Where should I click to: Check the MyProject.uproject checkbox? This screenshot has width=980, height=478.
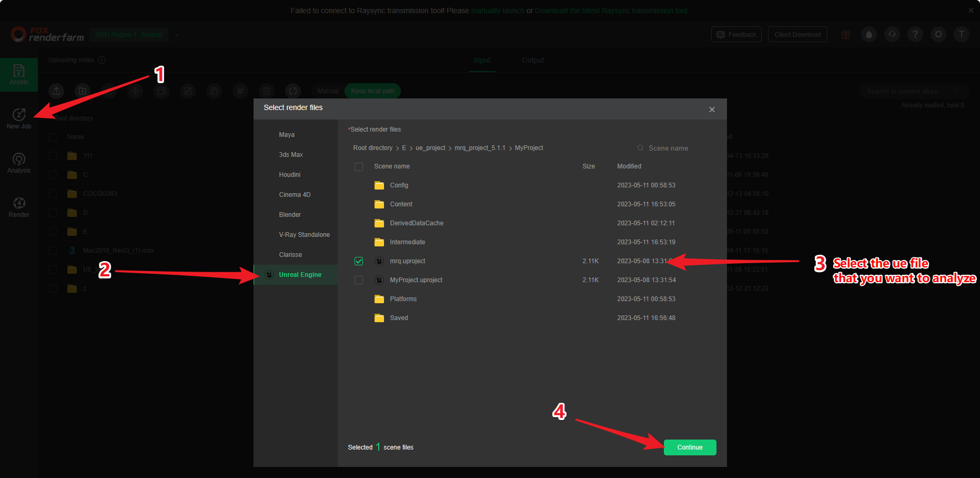tap(359, 280)
